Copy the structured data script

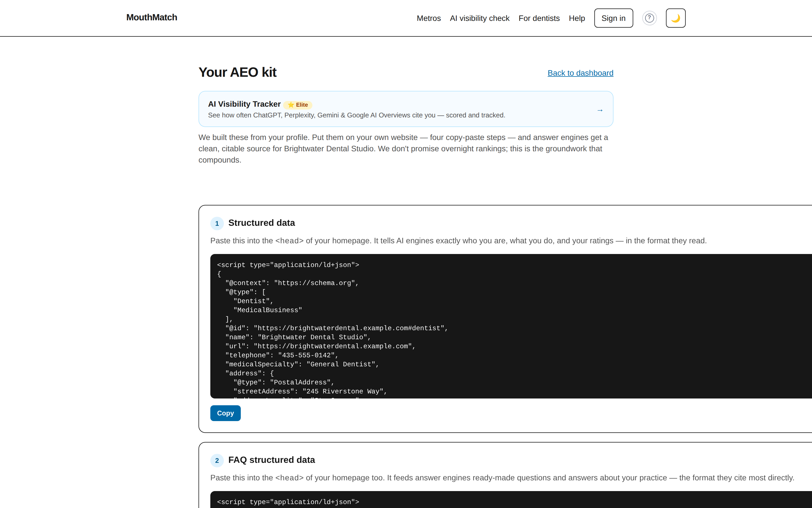pyautogui.click(x=225, y=413)
